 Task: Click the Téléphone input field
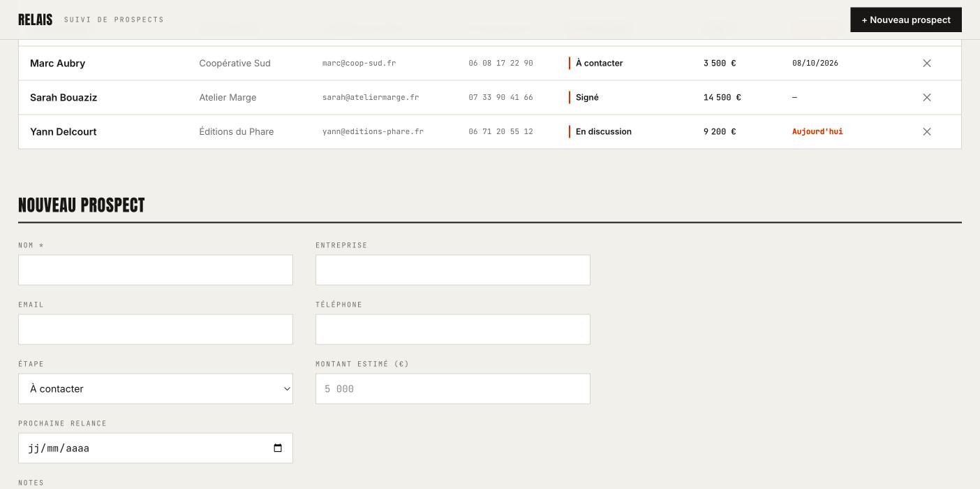coord(453,329)
